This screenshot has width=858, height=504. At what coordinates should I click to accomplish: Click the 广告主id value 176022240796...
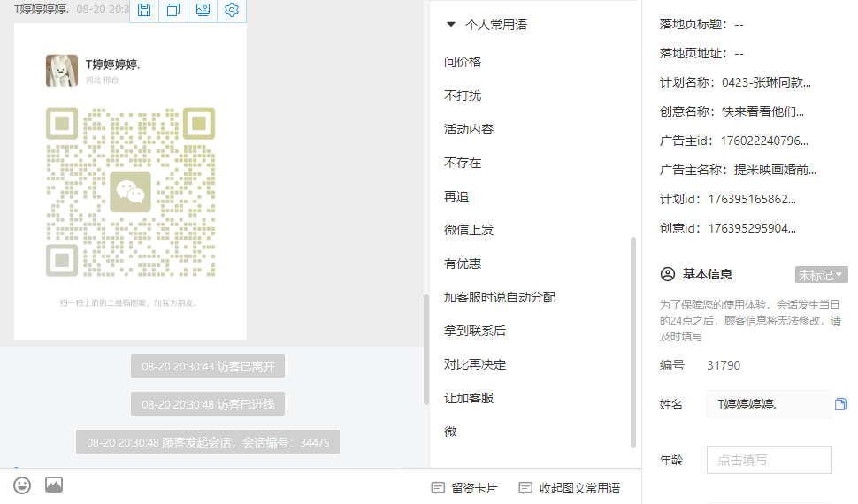coord(764,141)
